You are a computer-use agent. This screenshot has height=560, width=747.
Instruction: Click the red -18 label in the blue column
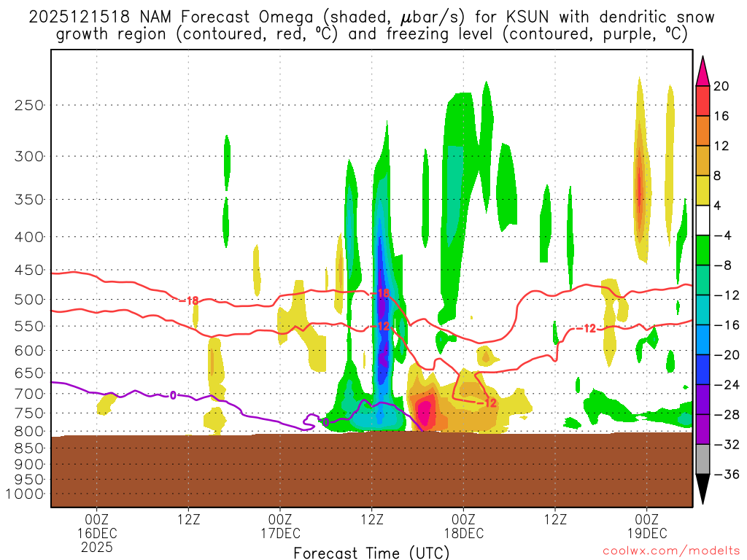click(380, 293)
